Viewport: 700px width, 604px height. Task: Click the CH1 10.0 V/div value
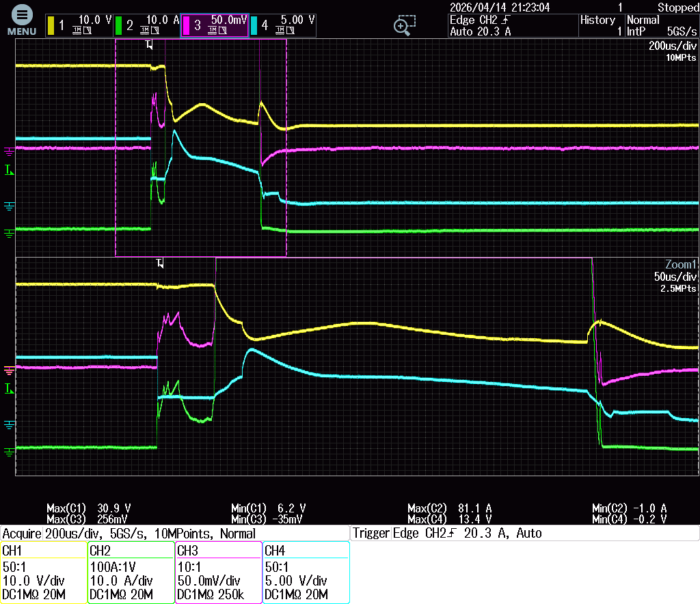[x=33, y=581]
